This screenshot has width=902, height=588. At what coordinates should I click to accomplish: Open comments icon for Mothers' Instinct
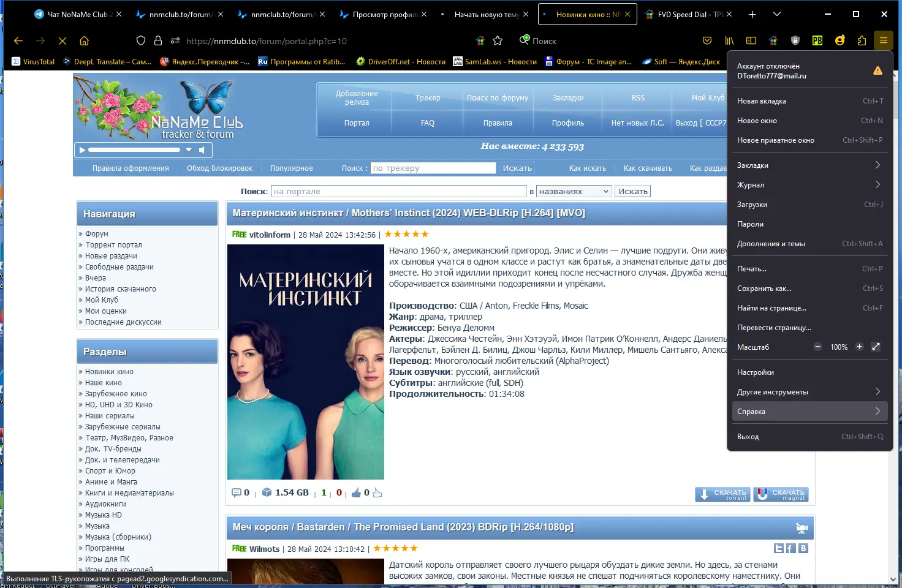pos(237,493)
